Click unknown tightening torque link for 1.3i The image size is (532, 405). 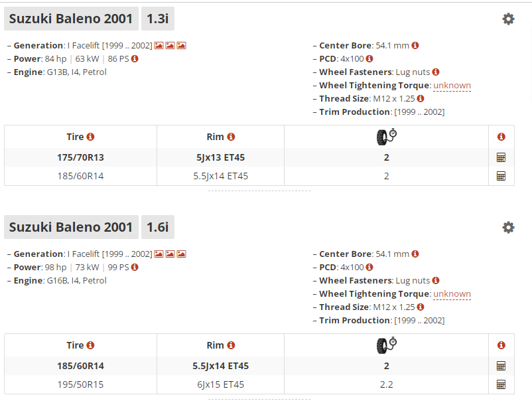coord(452,85)
